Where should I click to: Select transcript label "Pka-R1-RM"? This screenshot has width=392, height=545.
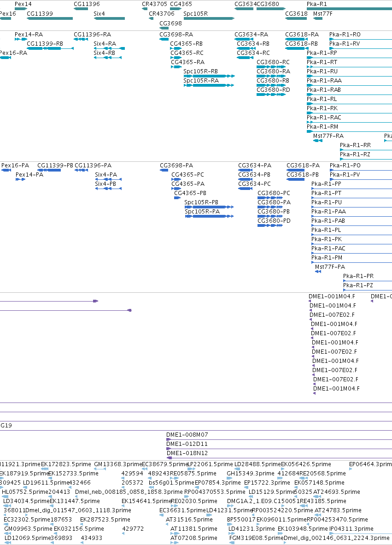coord(322,127)
